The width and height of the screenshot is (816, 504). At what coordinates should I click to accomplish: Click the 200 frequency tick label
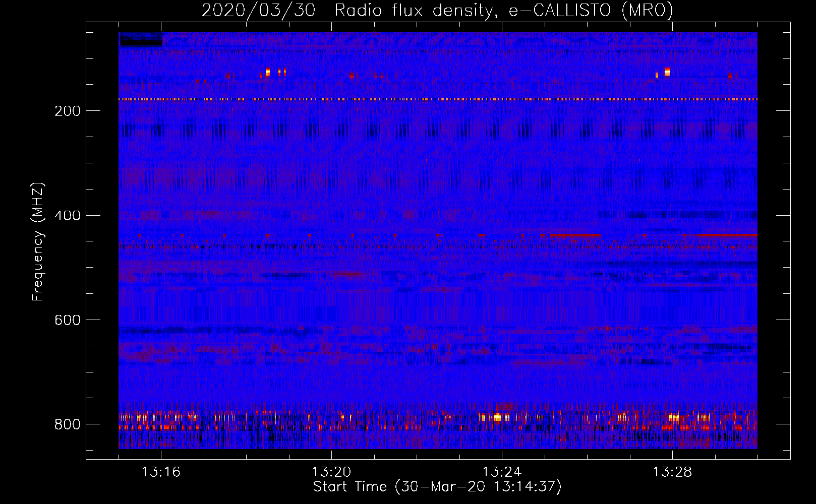click(x=68, y=111)
